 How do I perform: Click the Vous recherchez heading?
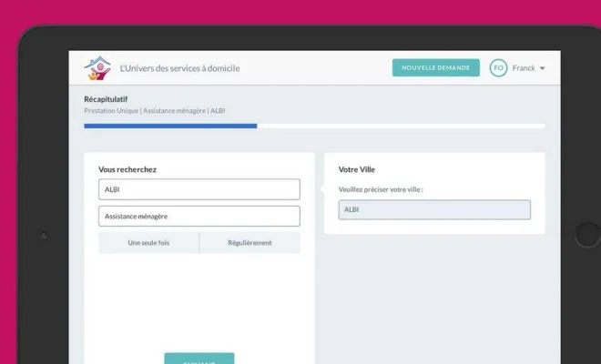127,169
